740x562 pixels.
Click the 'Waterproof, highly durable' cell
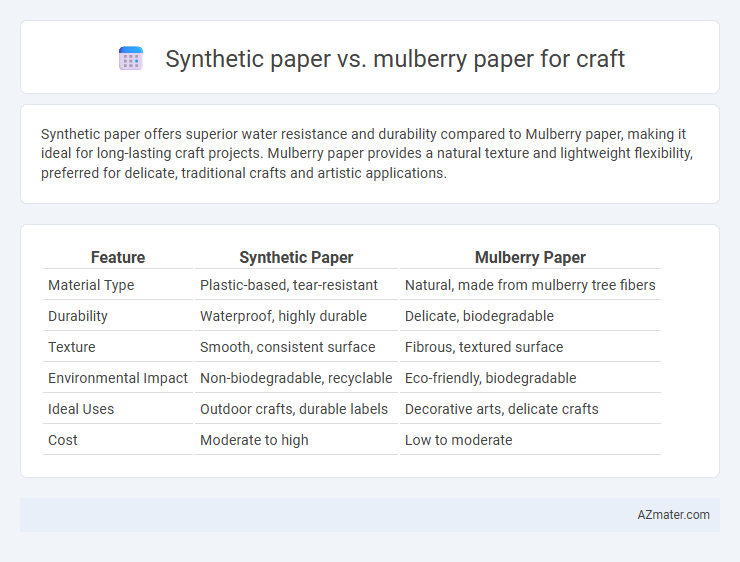click(x=296, y=316)
